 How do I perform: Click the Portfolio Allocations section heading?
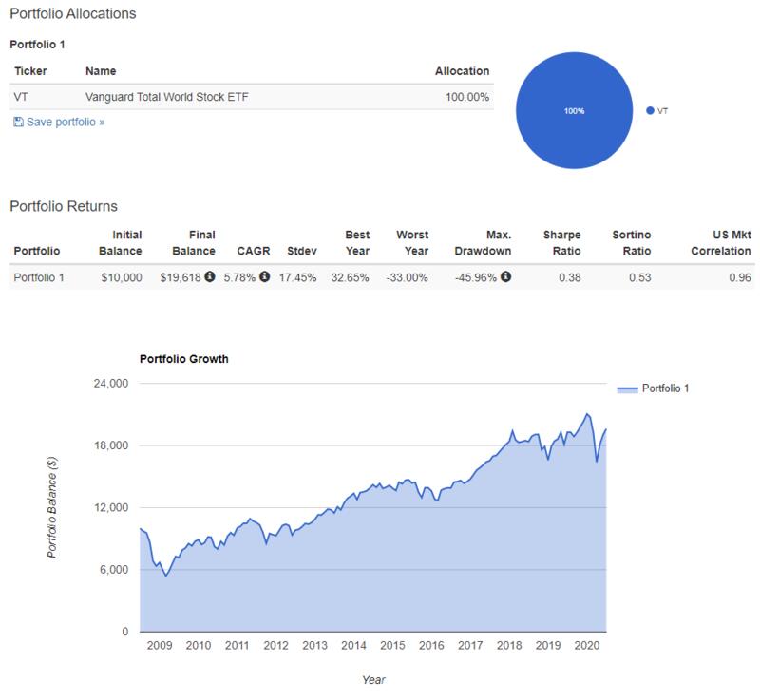(x=72, y=14)
